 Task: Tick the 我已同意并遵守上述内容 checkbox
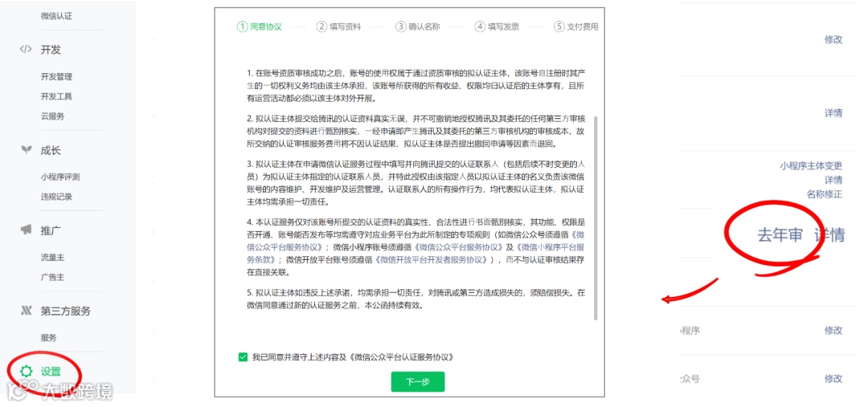[243, 357]
